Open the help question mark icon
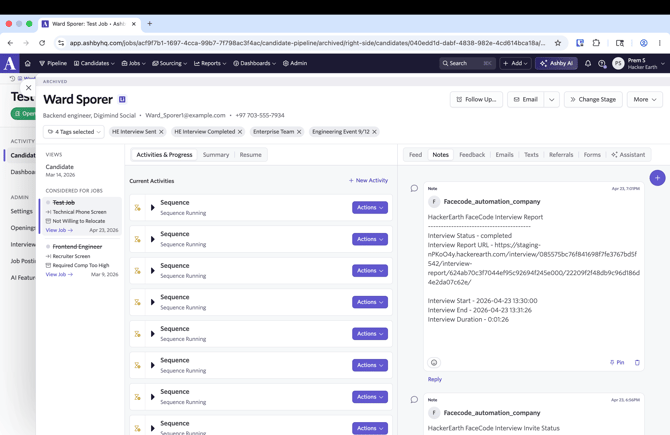The width and height of the screenshot is (670, 435). 602,63
